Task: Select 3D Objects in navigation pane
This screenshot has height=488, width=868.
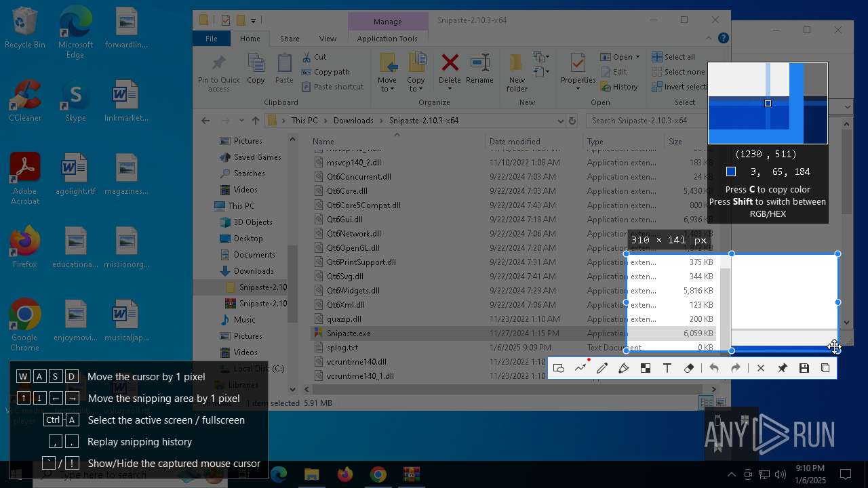Action: [253, 222]
